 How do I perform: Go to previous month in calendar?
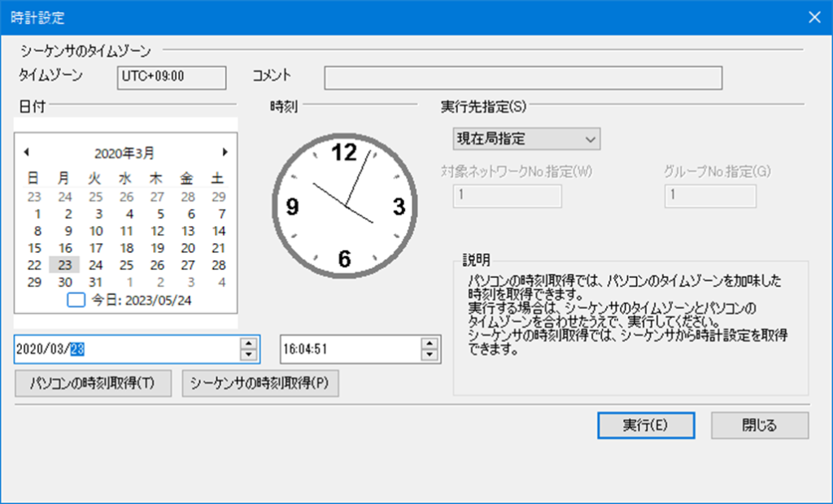coord(27,152)
